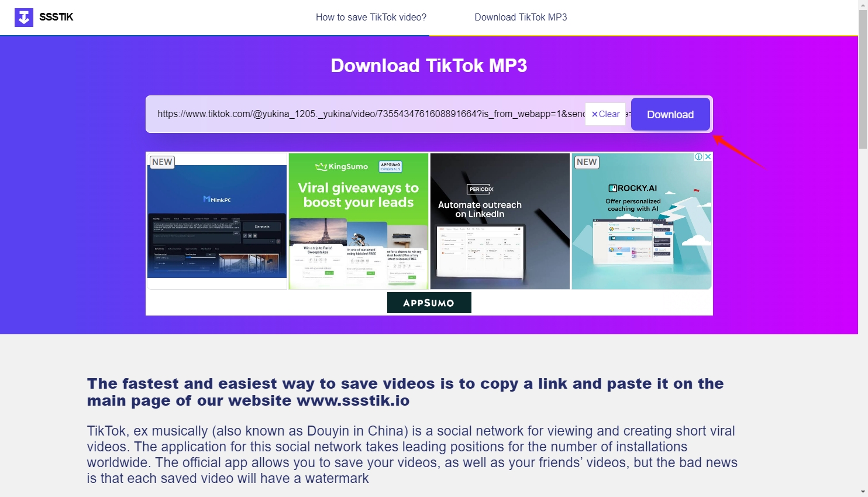Image resolution: width=868 pixels, height=497 pixels.
Task: Open the Download TikTok MP3 tab
Action: [521, 18]
